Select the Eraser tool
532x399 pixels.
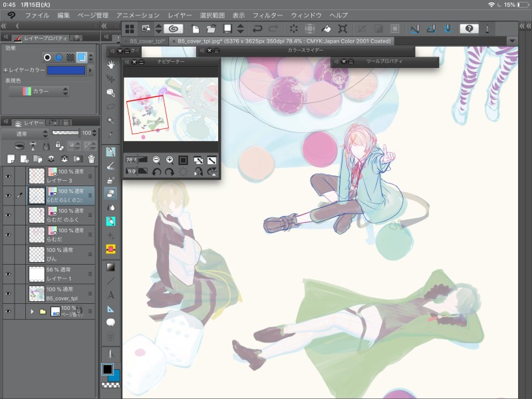[x=110, y=194]
